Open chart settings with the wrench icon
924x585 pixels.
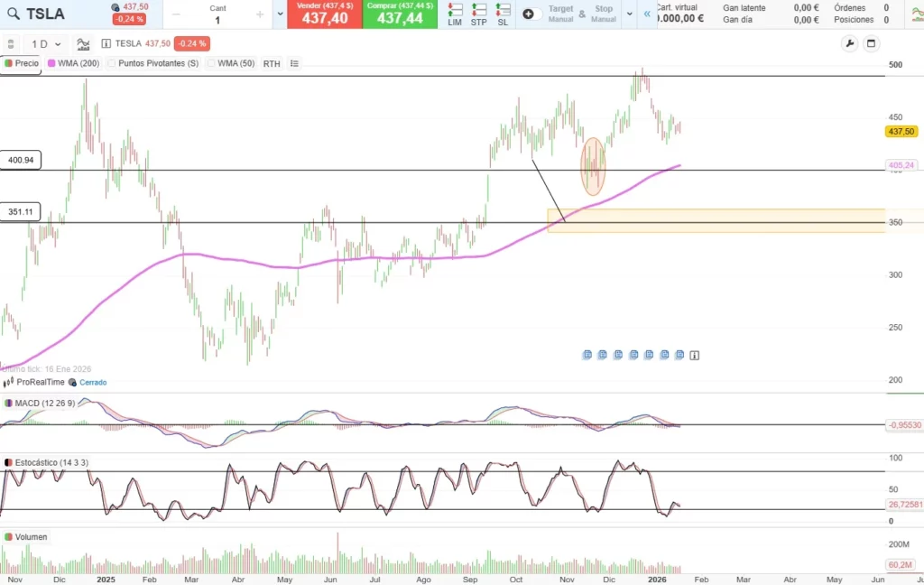coord(849,43)
